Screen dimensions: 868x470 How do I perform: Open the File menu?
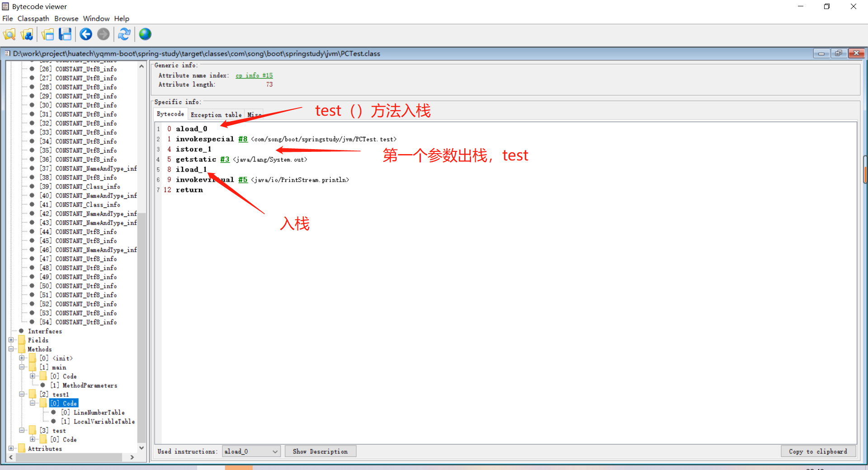click(8, 19)
